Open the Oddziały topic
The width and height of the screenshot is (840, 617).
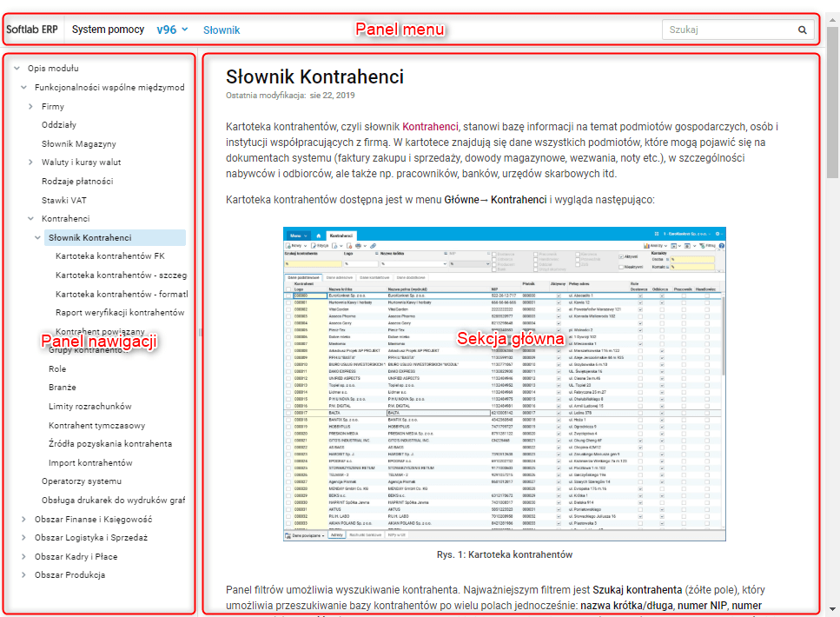coord(59,124)
